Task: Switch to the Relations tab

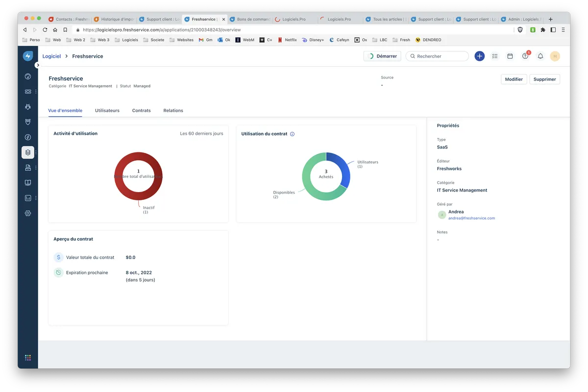Action: click(x=173, y=111)
